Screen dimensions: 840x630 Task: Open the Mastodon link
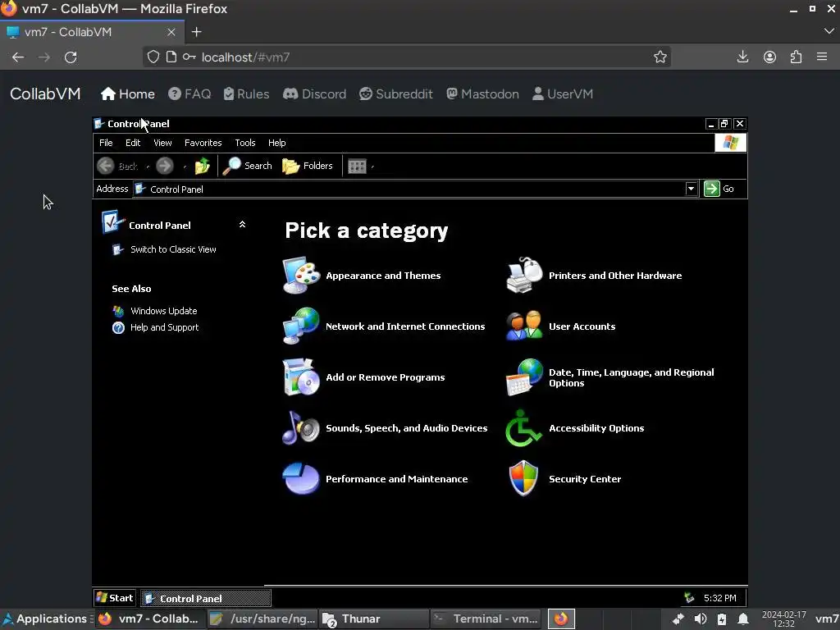482,94
